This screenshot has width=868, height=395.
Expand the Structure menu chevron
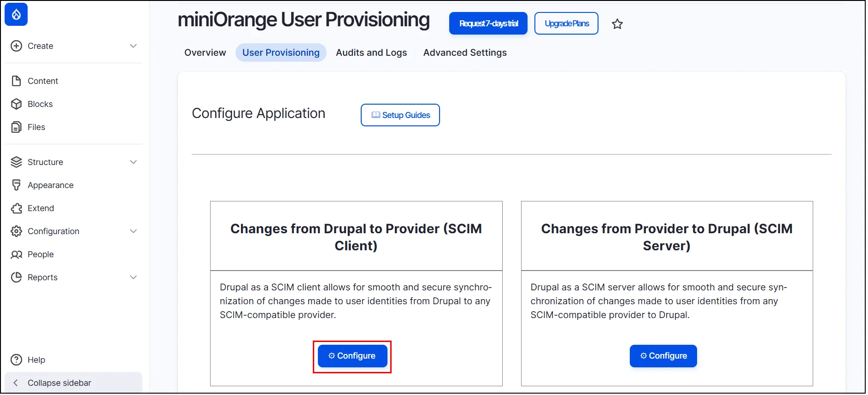click(133, 162)
